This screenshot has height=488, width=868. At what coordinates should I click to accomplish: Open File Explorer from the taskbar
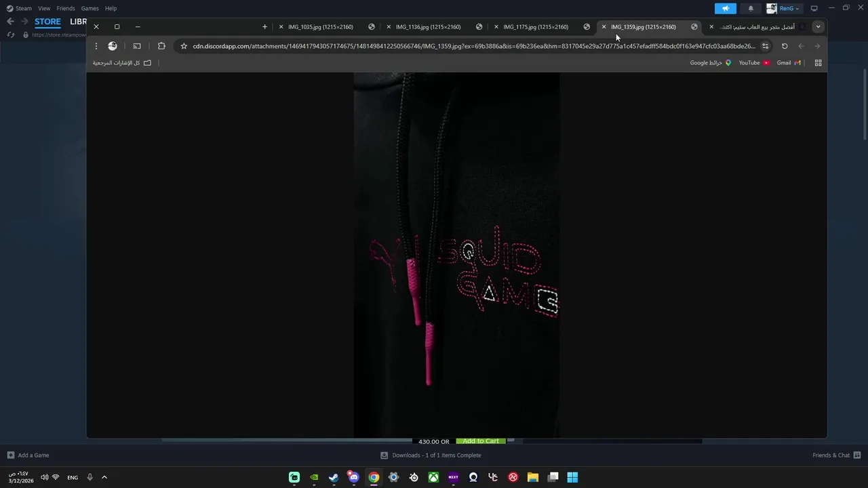coord(533,477)
